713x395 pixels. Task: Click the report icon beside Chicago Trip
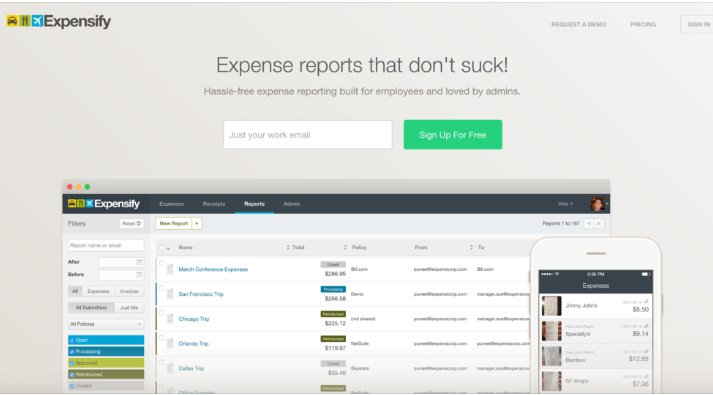[170, 319]
